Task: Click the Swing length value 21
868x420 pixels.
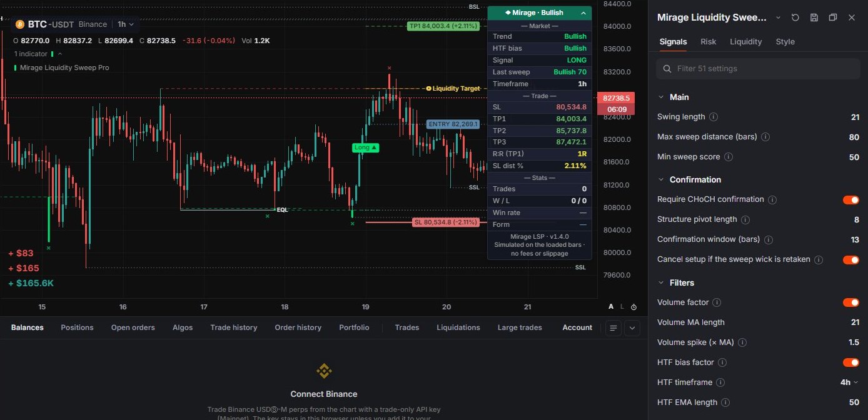Action: tap(855, 117)
